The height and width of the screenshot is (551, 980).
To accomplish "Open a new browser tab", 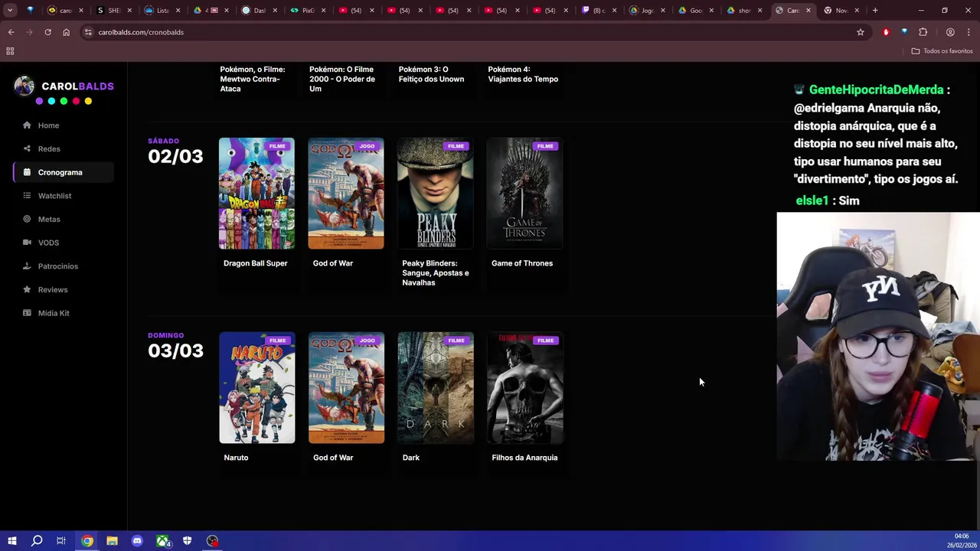I will tap(875, 10).
